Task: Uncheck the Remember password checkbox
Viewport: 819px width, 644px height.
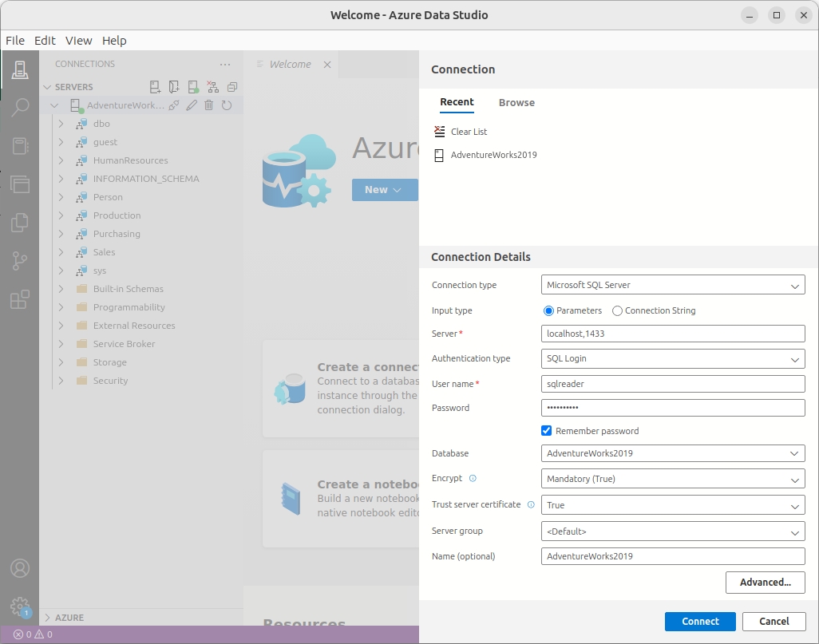Action: coord(547,431)
